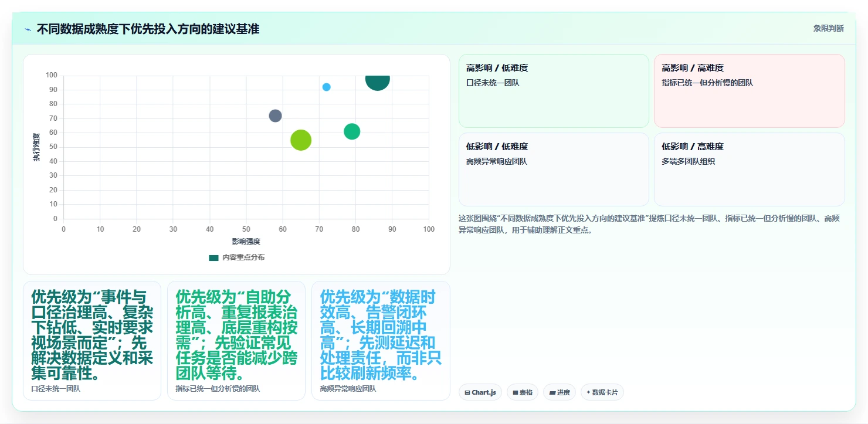Click the x-axis title 影响强度
Image resolution: width=868 pixels, height=424 pixels.
click(x=246, y=241)
